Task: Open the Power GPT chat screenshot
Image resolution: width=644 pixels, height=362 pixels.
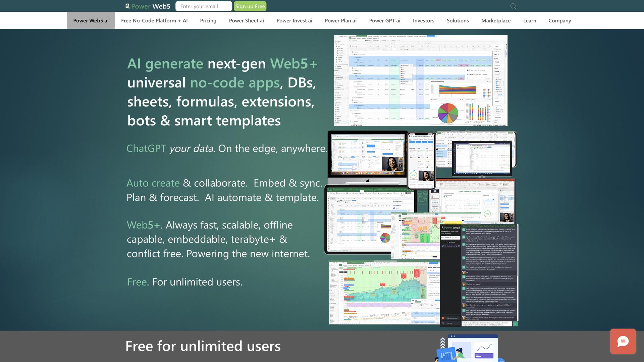Action: click(479, 275)
